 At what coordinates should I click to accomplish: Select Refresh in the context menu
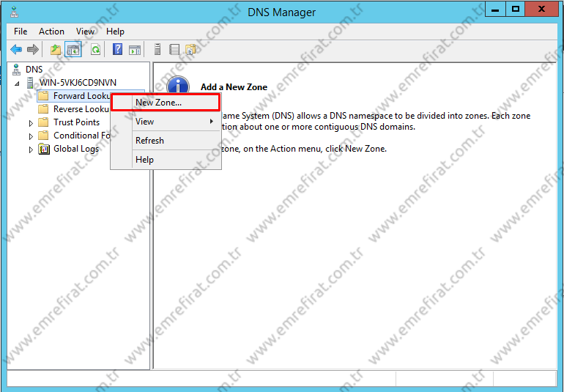(149, 141)
